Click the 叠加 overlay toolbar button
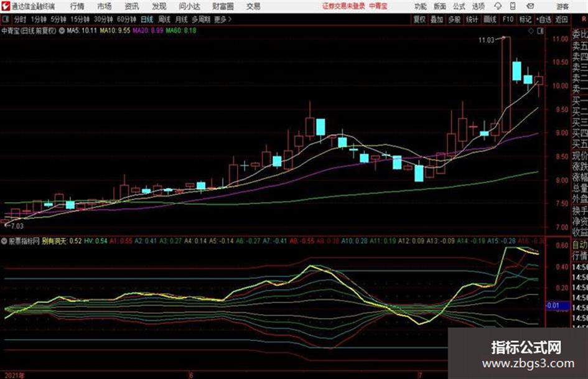 [437, 19]
